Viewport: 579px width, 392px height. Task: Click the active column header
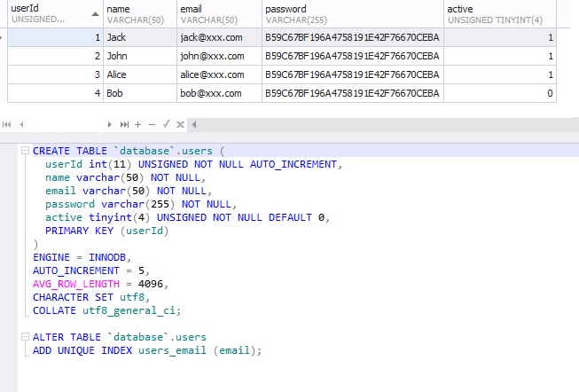point(500,13)
